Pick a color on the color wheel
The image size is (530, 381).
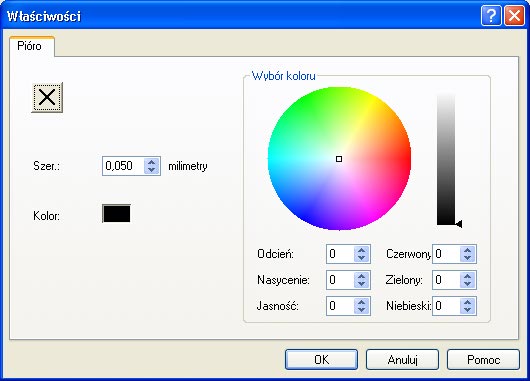[x=339, y=159]
